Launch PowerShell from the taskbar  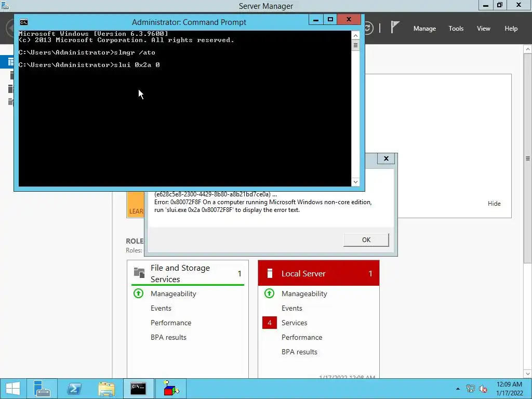click(74, 389)
